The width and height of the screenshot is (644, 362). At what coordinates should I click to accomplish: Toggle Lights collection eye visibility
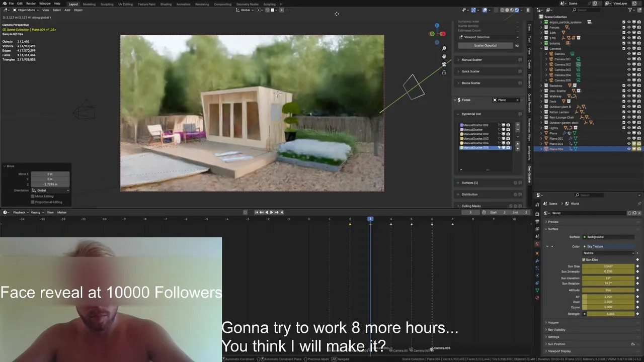click(629, 128)
